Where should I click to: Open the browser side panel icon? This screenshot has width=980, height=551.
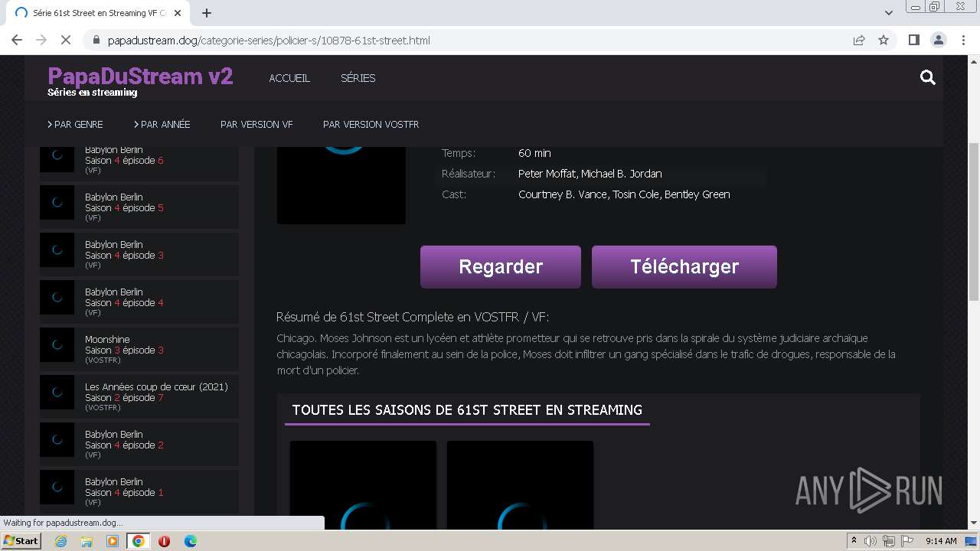click(x=913, y=40)
